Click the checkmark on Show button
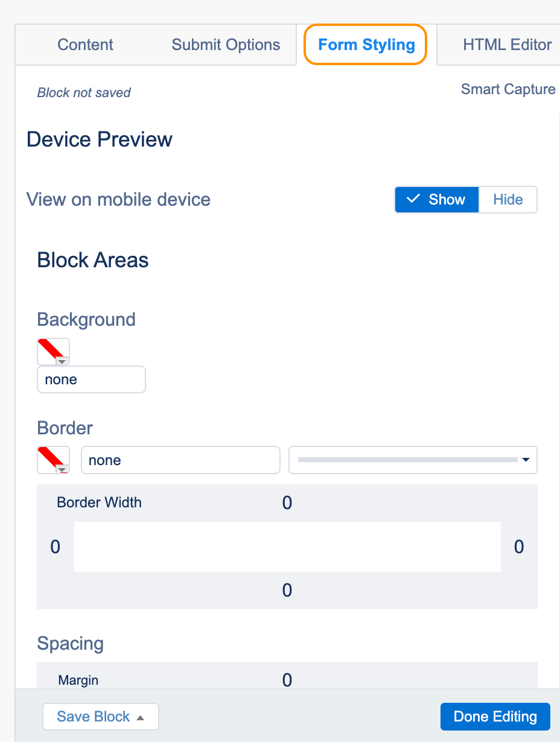 click(413, 199)
